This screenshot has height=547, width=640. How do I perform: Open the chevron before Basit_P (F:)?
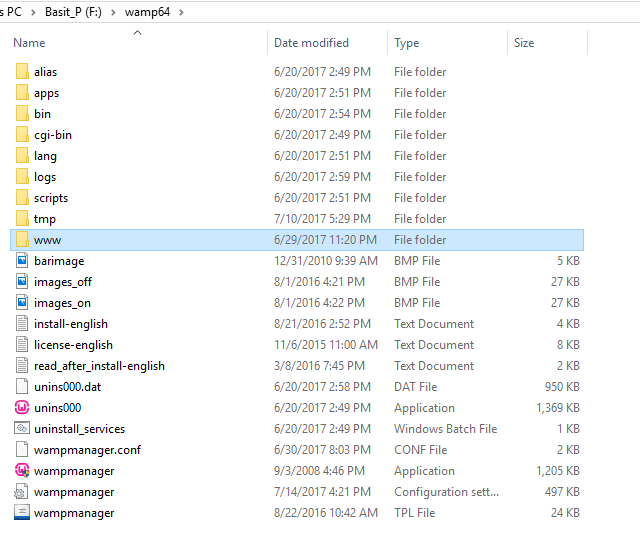coord(33,13)
